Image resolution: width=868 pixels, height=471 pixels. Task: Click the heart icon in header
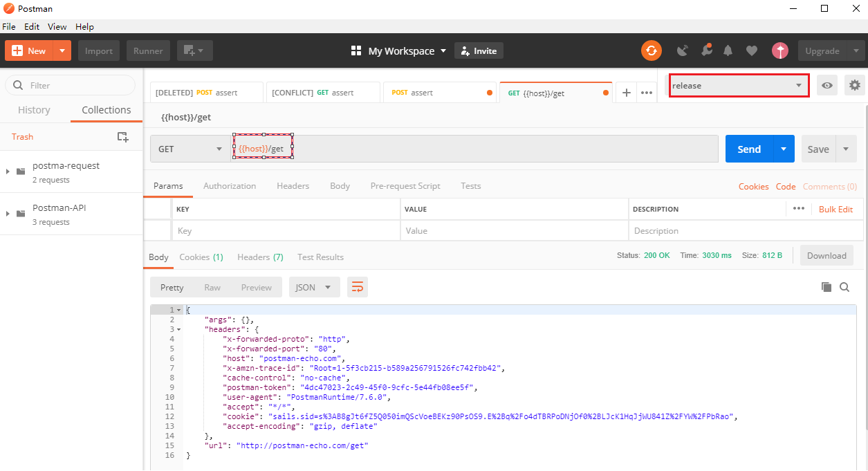[x=752, y=50]
